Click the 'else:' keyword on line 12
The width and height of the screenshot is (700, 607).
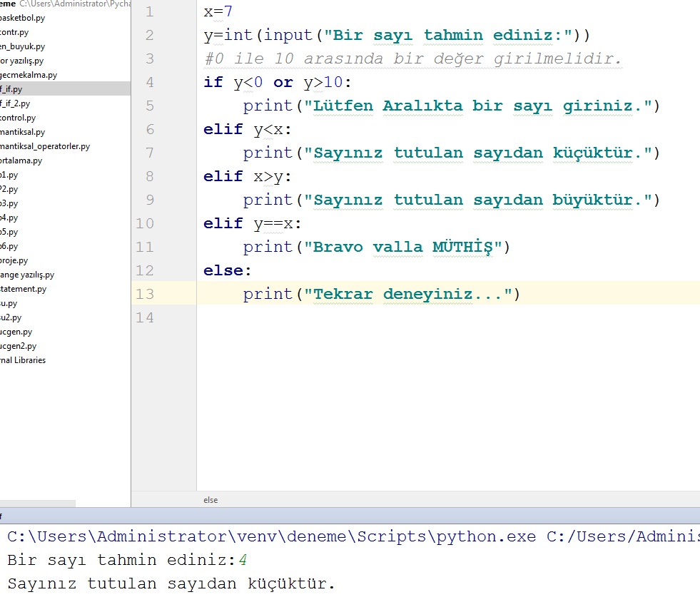click(227, 270)
